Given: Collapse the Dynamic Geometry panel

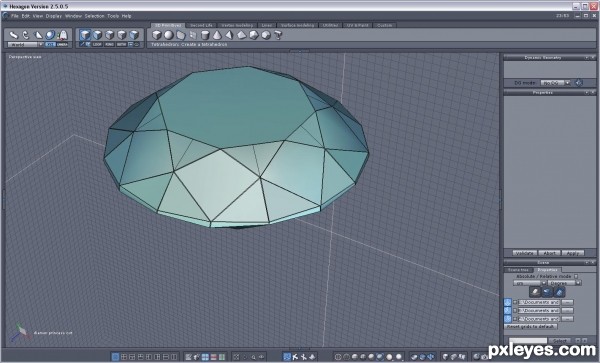Looking at the screenshot, I should click(586, 58).
